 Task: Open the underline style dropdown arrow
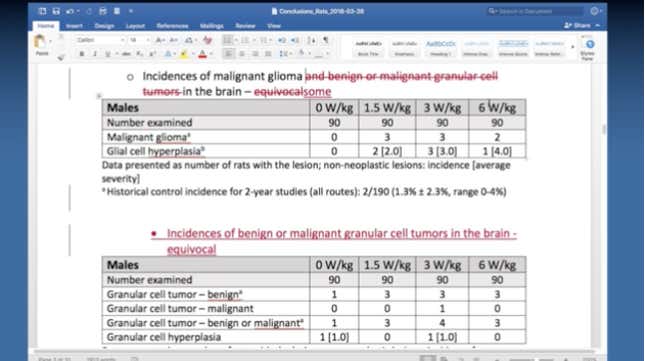click(116, 54)
